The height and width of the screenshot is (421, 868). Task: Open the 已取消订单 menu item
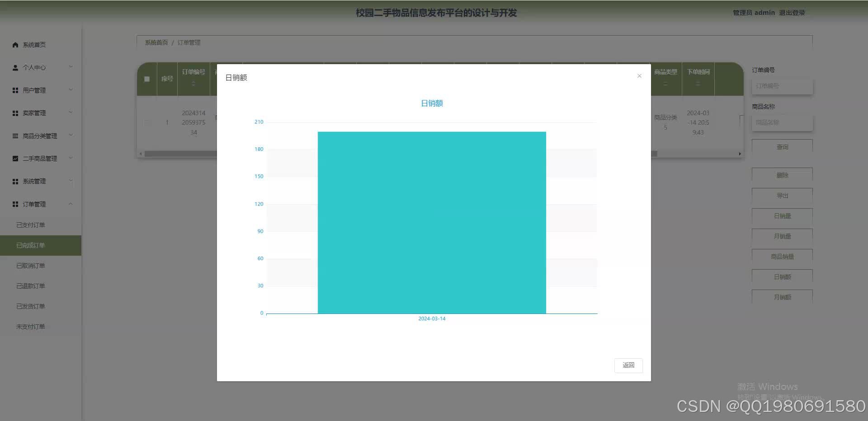click(32, 265)
